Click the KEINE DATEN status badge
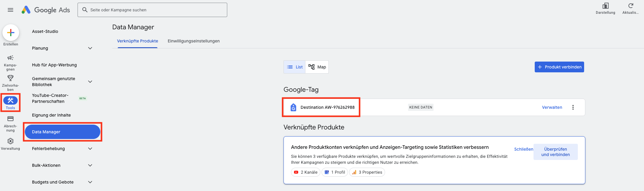 [x=421, y=107]
